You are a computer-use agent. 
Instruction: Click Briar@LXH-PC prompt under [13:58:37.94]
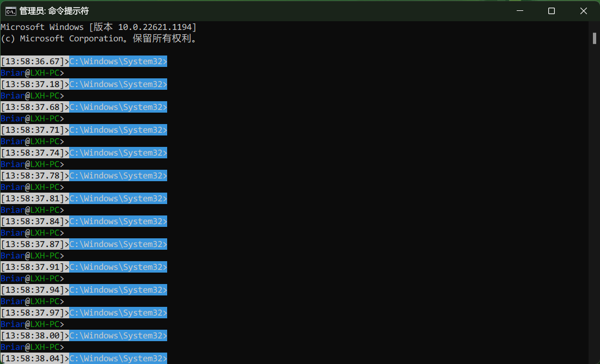[33, 301]
